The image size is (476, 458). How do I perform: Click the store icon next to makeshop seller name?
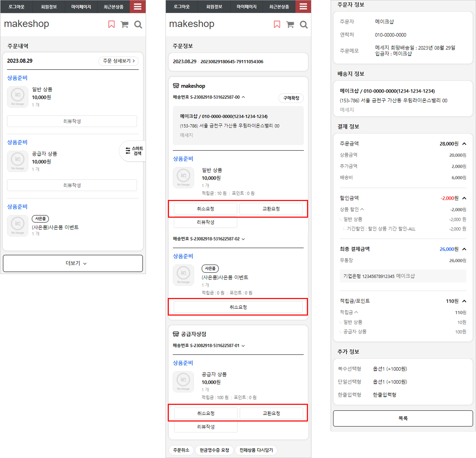[176, 86]
